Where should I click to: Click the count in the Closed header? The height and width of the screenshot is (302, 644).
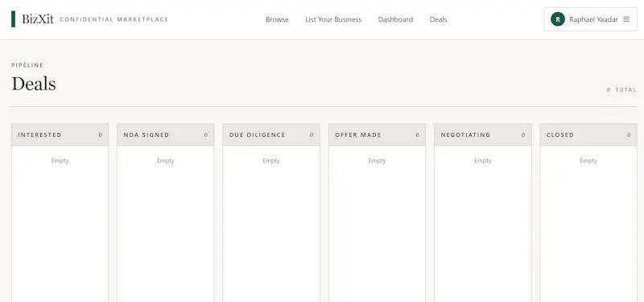tap(629, 134)
